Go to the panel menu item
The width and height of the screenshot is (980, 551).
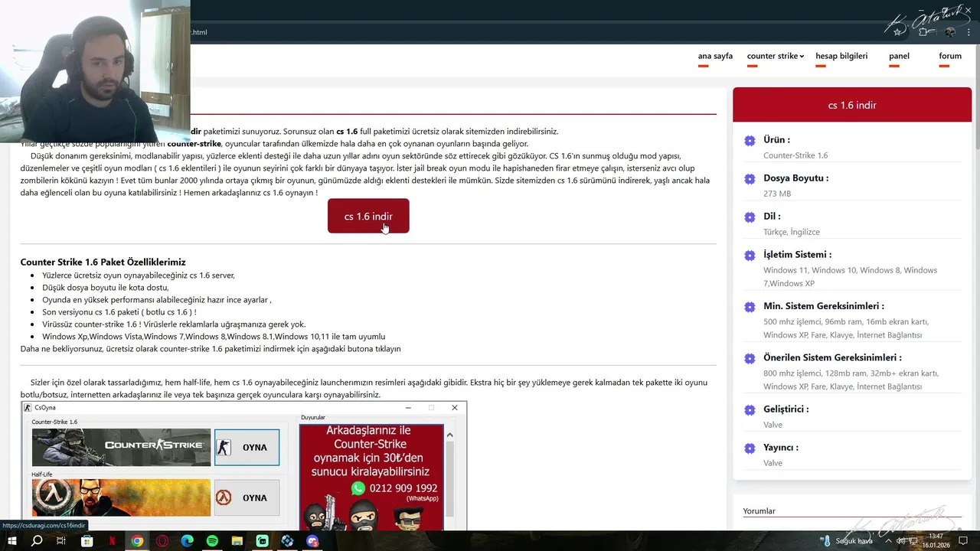[899, 56]
